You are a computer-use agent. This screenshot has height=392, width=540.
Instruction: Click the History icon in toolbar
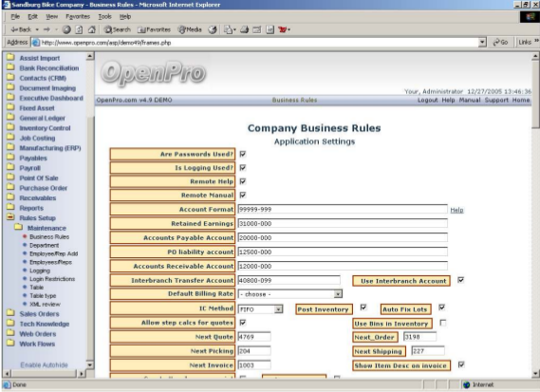click(x=213, y=29)
